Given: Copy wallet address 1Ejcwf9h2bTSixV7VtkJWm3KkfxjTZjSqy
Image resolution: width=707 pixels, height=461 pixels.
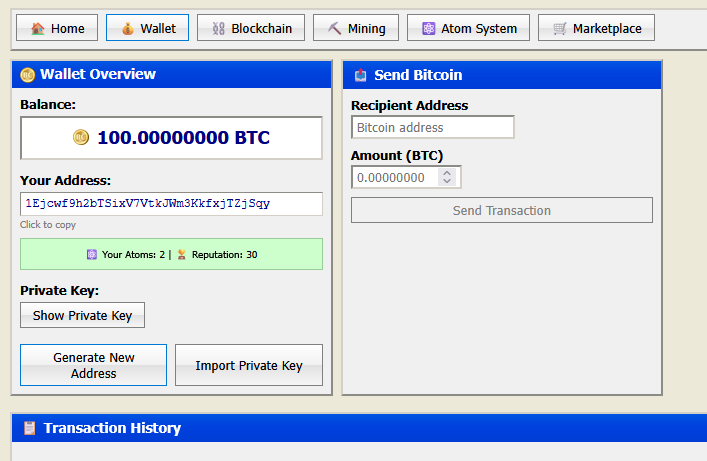Looking at the screenshot, I should coord(171,204).
